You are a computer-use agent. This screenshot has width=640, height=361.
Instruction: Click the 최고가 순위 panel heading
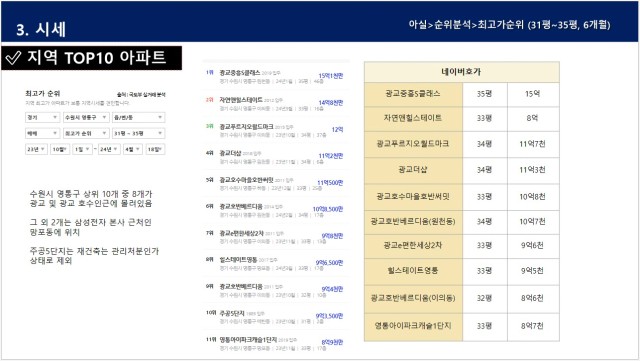[42, 94]
